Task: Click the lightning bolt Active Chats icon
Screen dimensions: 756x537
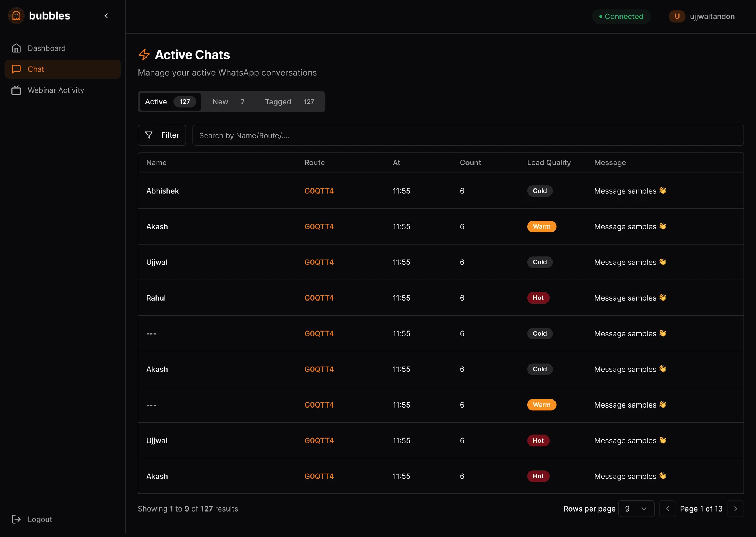Action: coord(144,55)
